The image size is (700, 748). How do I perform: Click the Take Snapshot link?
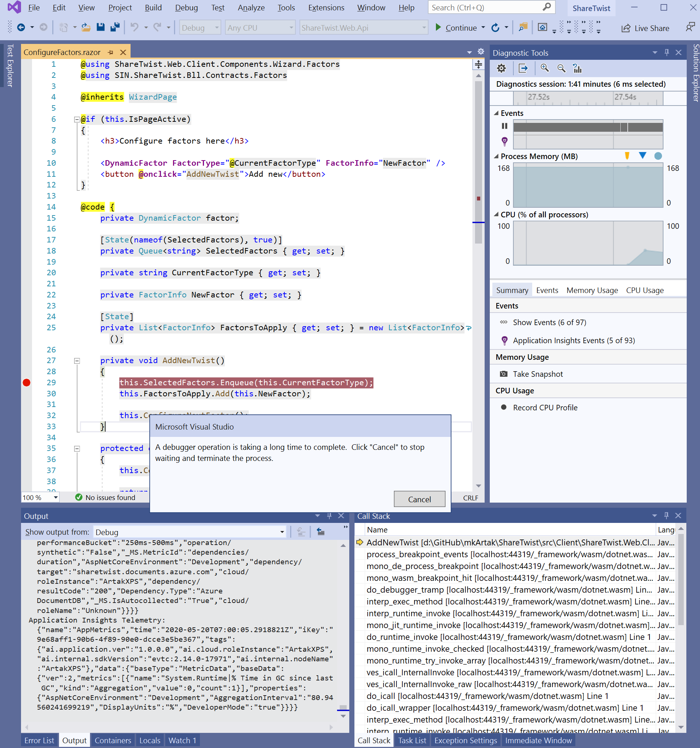537,373
